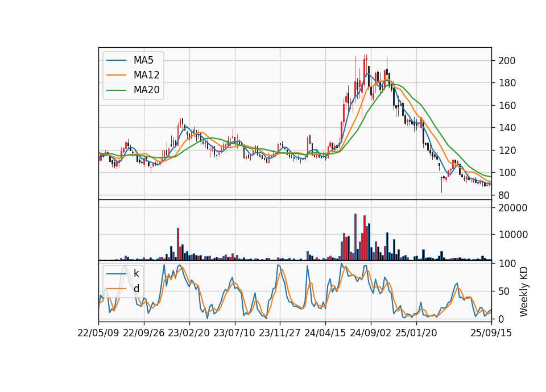
Task: Click the Weekly KD axis label
Action: pos(523,291)
